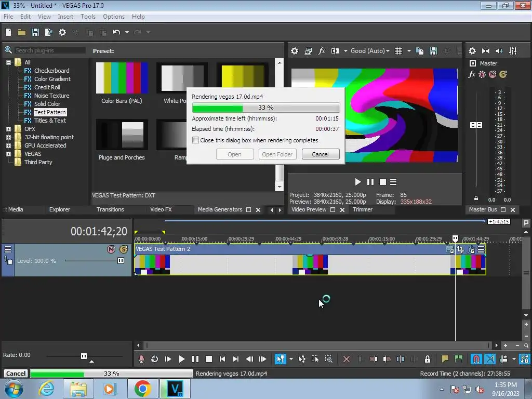Viewport: 532px width, 399px height.
Task: Expand the OFX folder
Action: pos(8,129)
